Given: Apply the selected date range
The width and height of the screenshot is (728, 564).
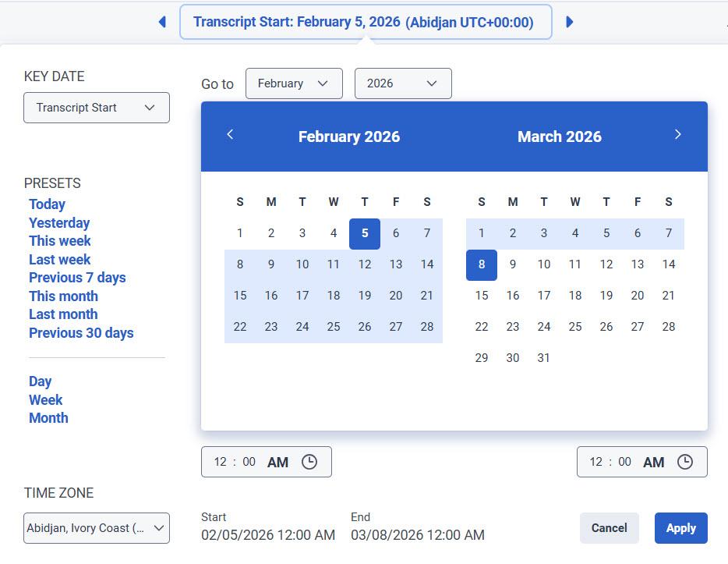Looking at the screenshot, I should (680, 528).
